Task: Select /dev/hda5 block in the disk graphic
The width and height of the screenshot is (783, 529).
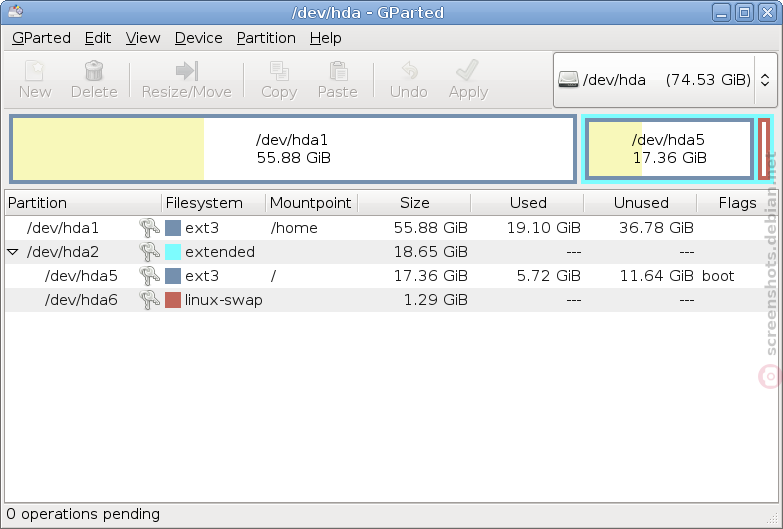Action: point(669,149)
